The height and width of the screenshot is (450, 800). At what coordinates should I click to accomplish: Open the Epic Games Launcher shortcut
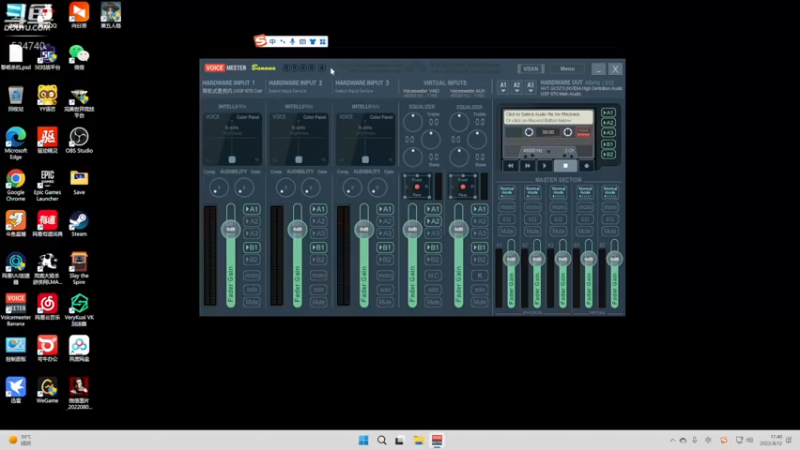click(47, 185)
